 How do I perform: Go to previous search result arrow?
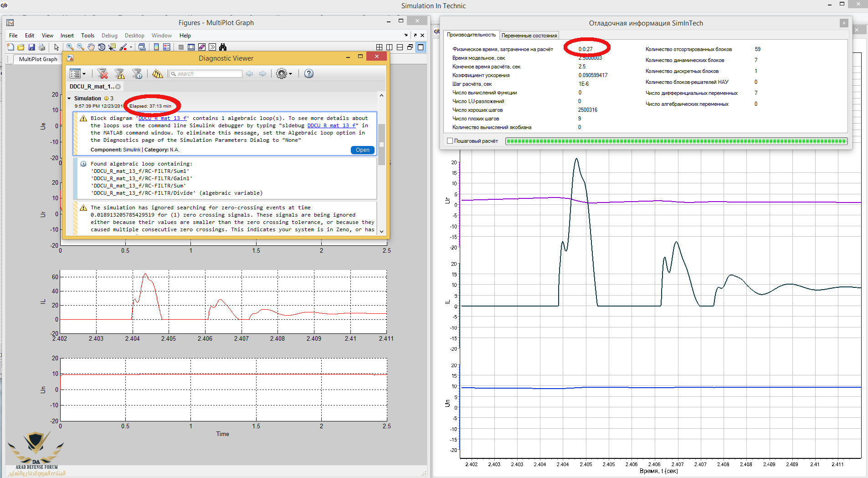(x=249, y=73)
